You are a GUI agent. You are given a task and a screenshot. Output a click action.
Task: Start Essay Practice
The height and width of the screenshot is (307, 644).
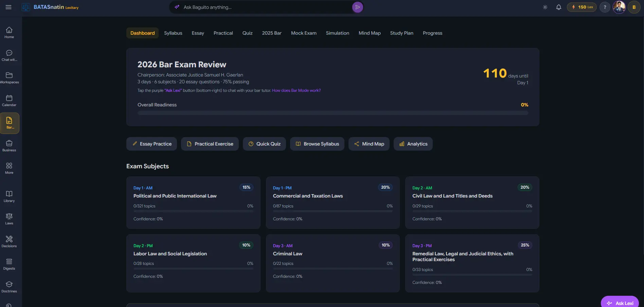(x=151, y=144)
